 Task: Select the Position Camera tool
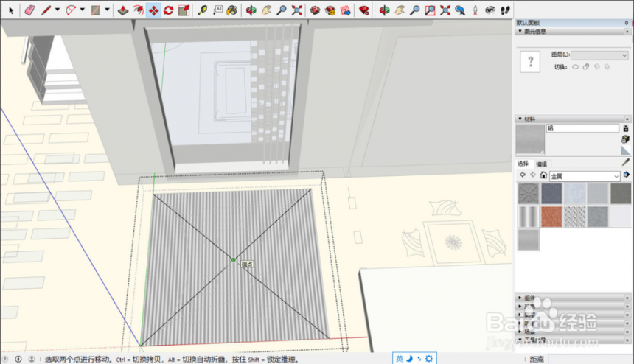(x=475, y=10)
